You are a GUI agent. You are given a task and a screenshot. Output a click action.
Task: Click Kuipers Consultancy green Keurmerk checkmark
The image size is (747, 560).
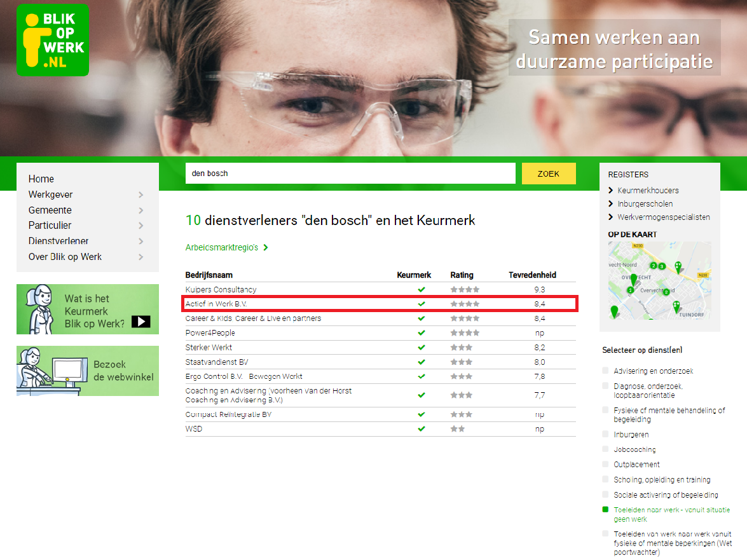421,290
